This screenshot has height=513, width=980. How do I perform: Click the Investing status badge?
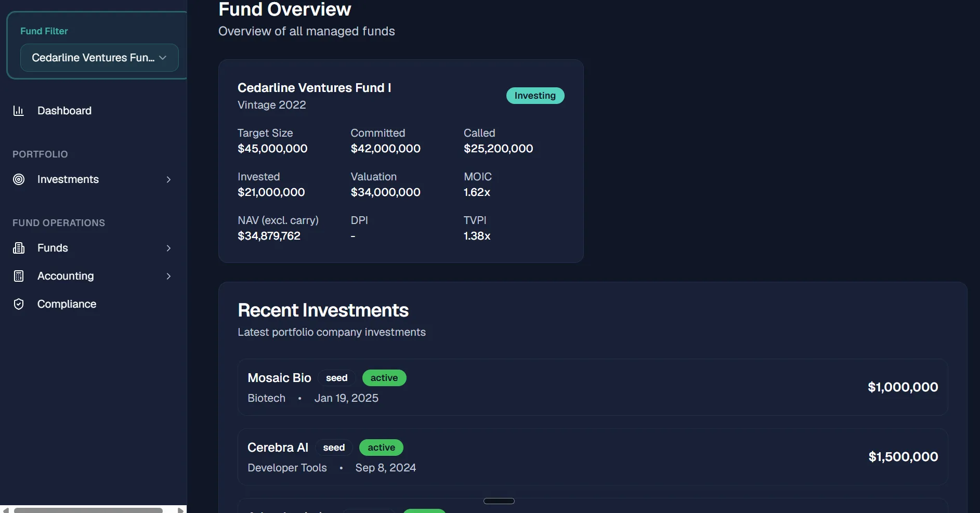(535, 96)
